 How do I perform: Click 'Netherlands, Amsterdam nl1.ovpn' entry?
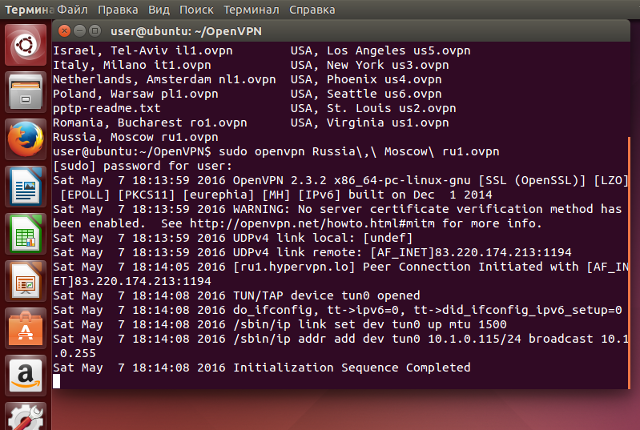[164, 79]
